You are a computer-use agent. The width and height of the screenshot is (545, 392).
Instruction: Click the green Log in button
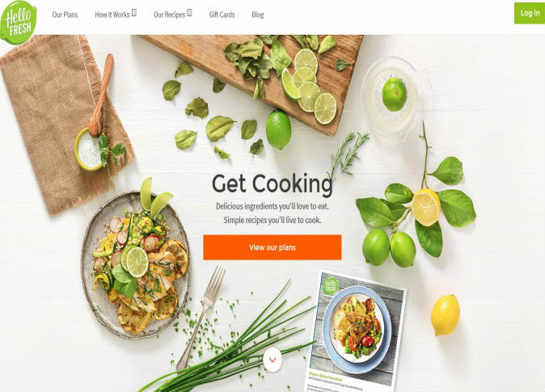[530, 13]
